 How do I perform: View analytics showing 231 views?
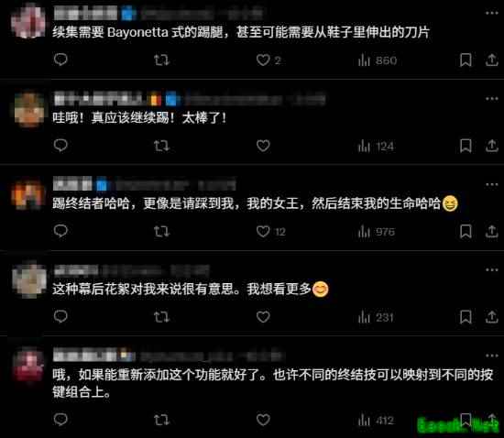(x=376, y=317)
